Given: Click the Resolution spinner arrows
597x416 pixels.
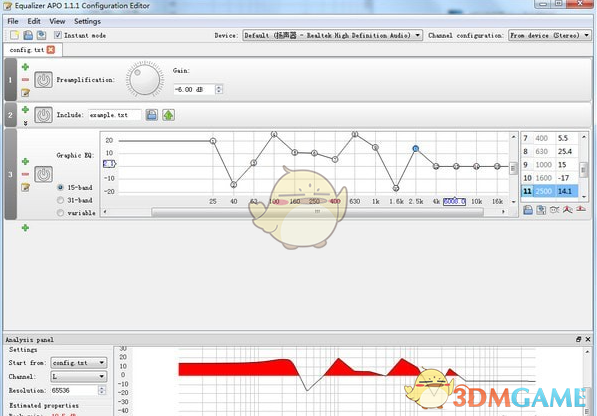Looking at the screenshot, I should [x=102, y=390].
